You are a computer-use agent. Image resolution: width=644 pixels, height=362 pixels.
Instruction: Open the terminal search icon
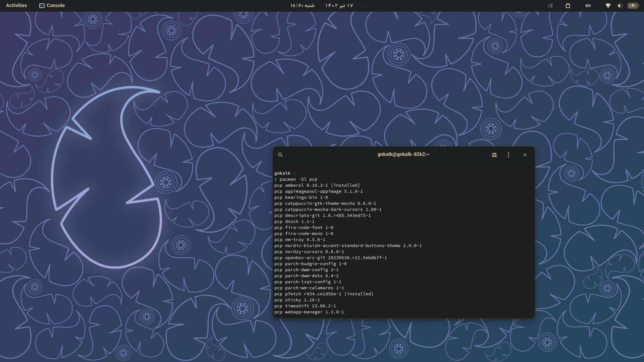(280, 155)
